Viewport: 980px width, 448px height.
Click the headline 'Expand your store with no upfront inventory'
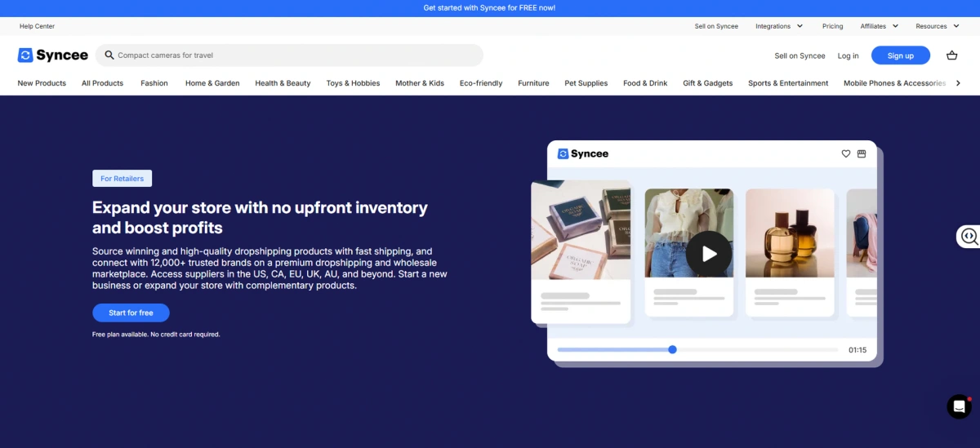click(x=260, y=207)
